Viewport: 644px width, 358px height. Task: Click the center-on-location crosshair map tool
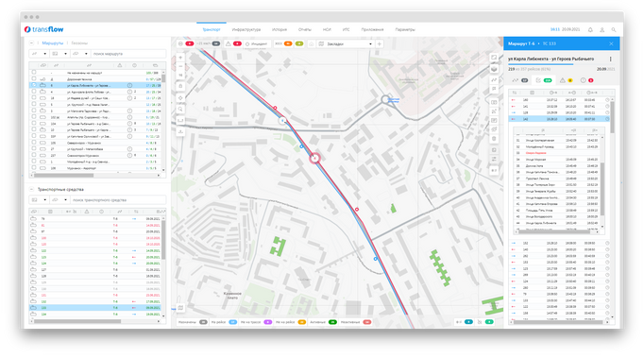tap(180, 98)
